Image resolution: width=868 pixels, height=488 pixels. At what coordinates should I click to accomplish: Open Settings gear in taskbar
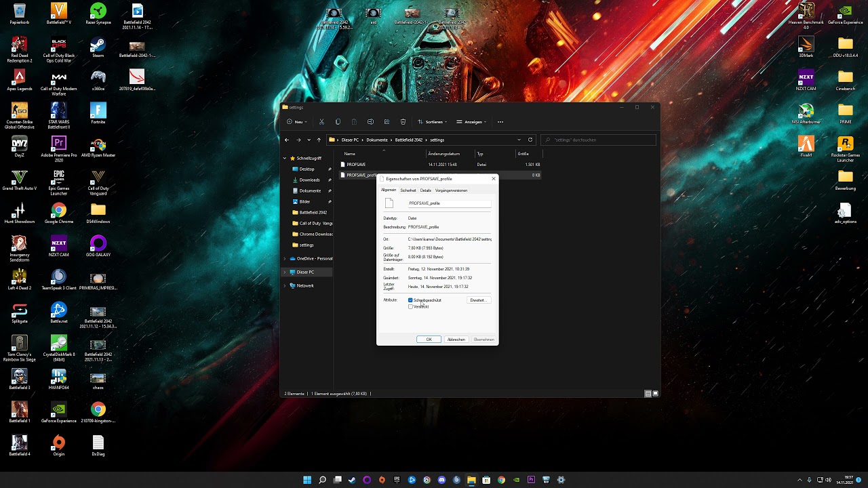(x=561, y=480)
